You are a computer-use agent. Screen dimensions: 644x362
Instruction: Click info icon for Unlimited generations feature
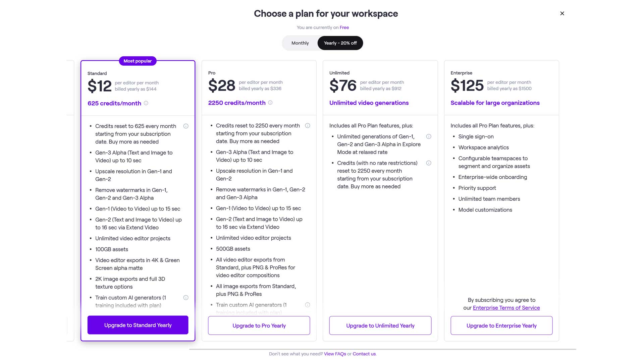[429, 136]
